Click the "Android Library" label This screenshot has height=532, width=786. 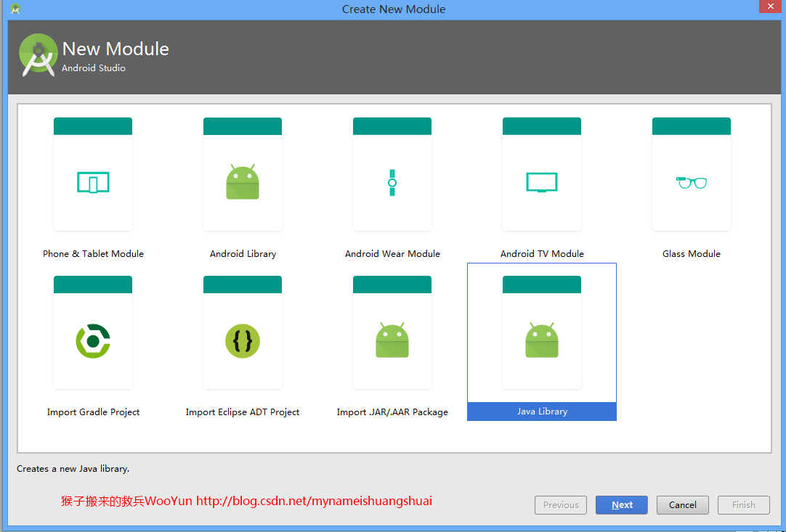click(243, 254)
